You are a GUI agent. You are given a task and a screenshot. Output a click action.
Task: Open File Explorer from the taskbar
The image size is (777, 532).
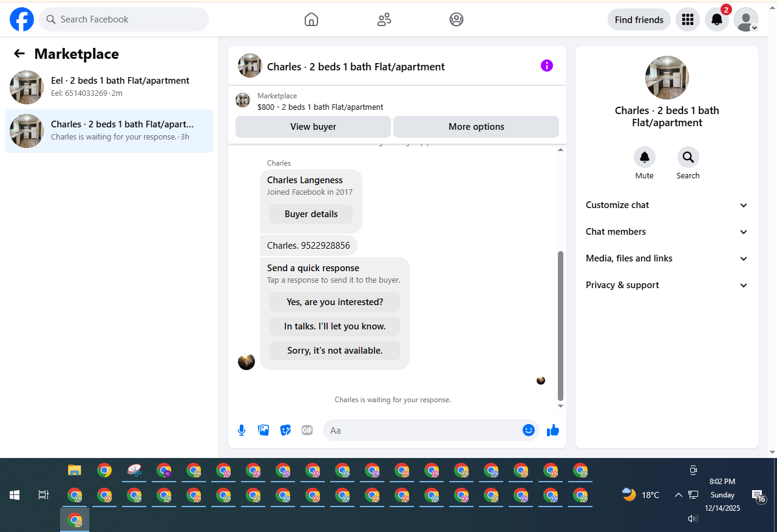pyautogui.click(x=75, y=470)
